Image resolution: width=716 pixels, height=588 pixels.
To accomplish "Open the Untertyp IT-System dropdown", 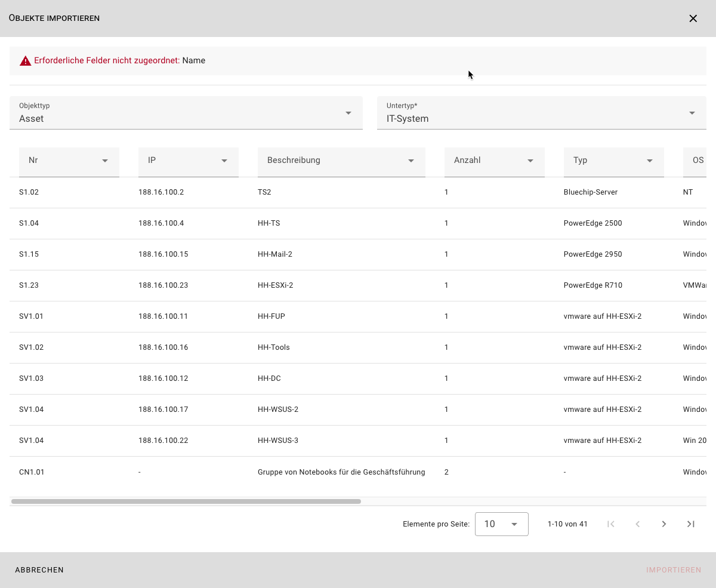I will coord(541,113).
